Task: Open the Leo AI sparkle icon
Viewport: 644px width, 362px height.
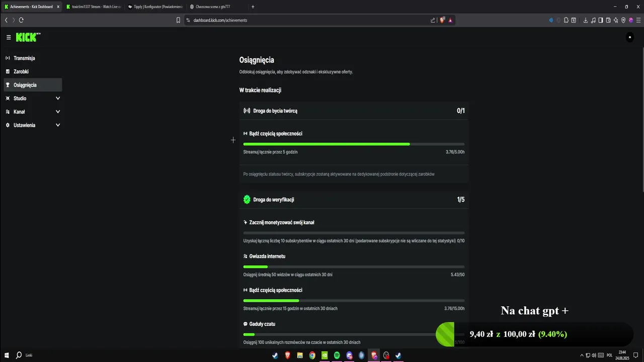Action: [616, 20]
